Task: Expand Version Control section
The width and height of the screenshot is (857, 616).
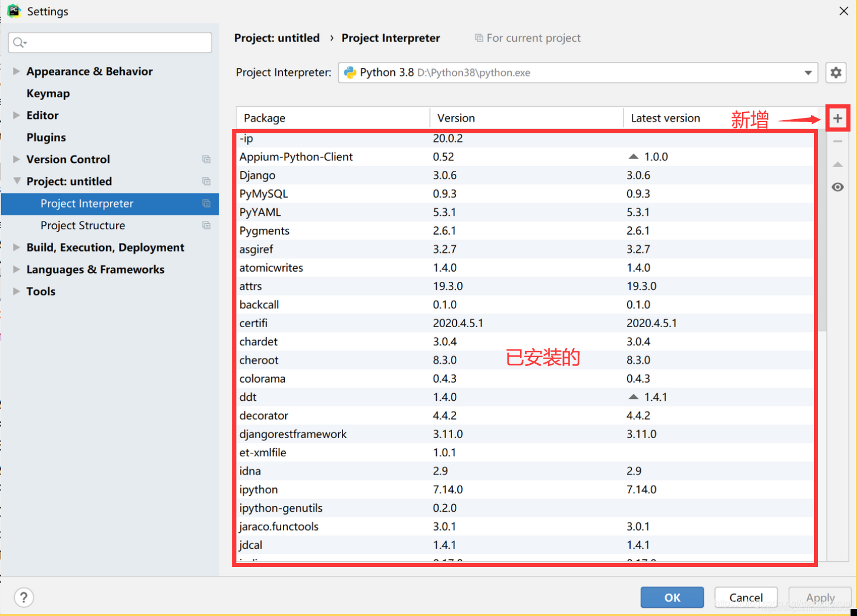Action: pyautogui.click(x=17, y=159)
